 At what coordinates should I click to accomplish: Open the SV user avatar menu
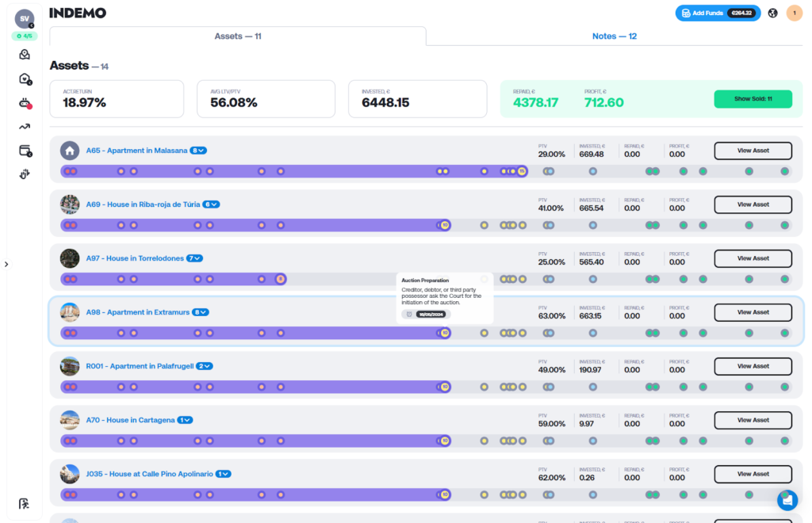25,19
